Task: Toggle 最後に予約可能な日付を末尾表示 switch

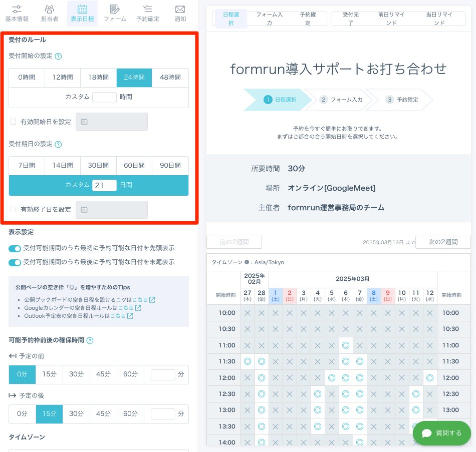Action: pos(15,262)
